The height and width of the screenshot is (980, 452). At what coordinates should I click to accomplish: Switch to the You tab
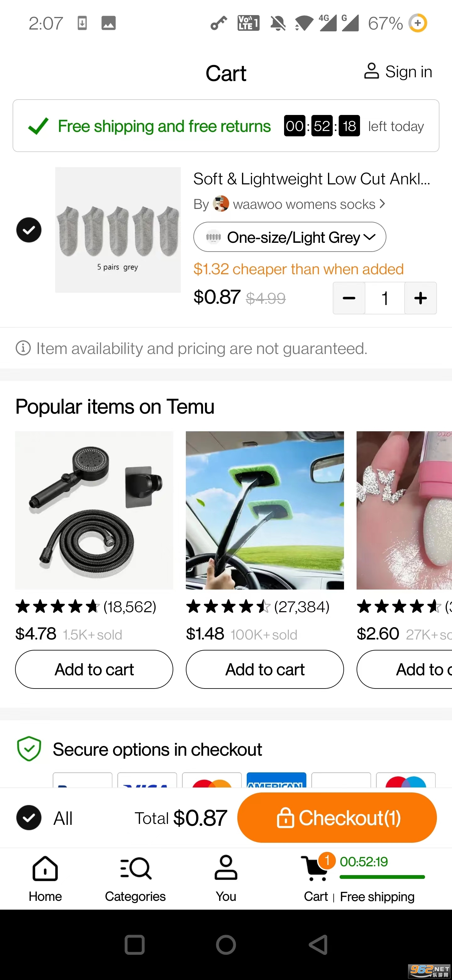click(226, 878)
